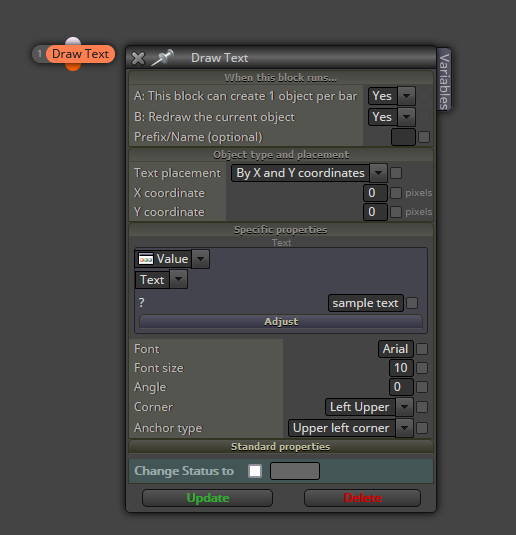Viewport: 516px width, 535px height.
Task: Click the green Update button
Action: [x=207, y=498]
